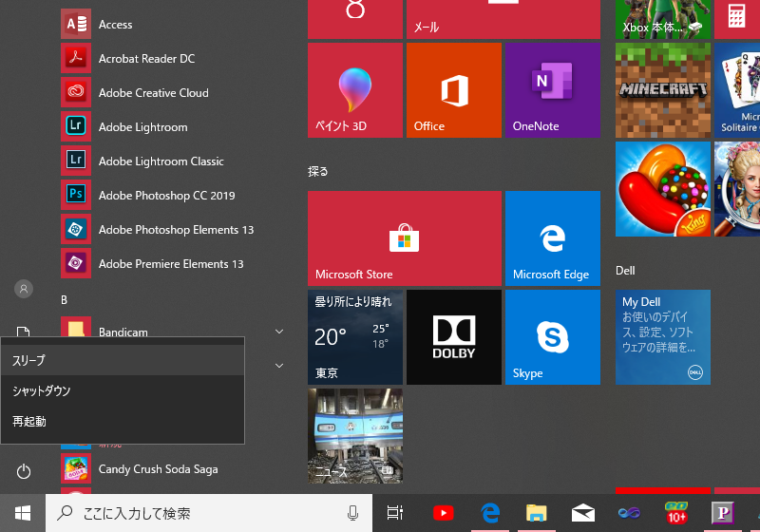Click the Windows Start button
Screen dimensions: 760x532
(23, 513)
